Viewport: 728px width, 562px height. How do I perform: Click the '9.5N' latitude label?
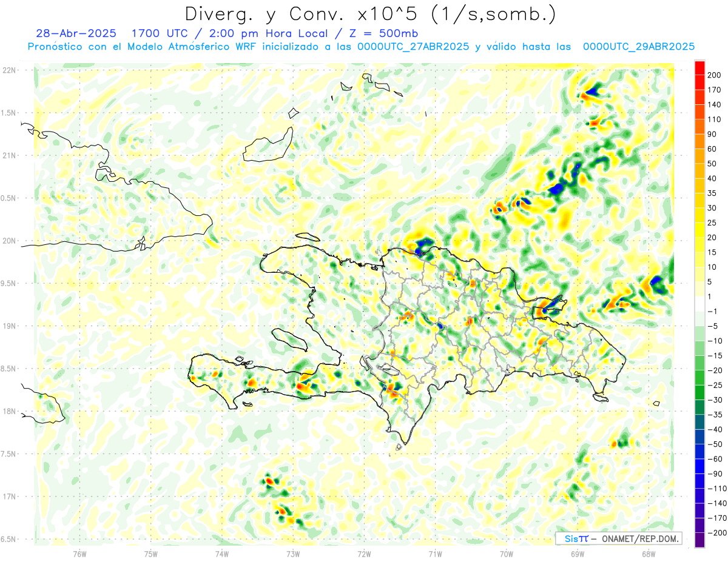[9, 283]
